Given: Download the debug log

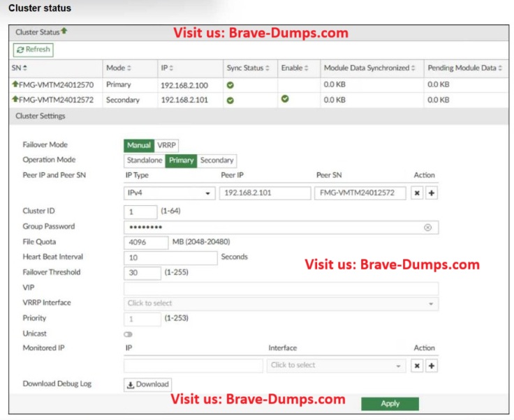Looking at the screenshot, I should pos(147,384).
